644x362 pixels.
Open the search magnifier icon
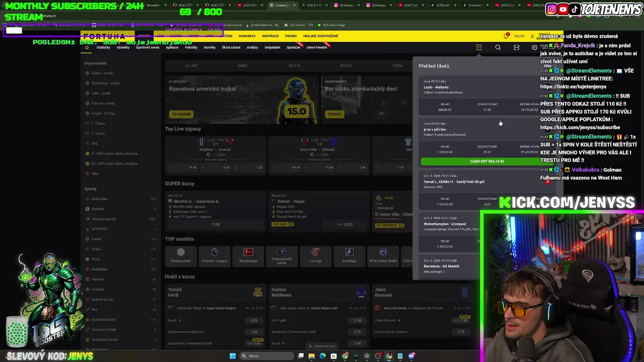(x=498, y=47)
